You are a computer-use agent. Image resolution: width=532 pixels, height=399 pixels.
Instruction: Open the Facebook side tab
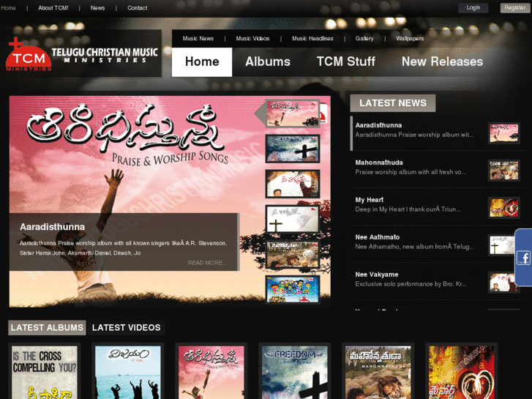pos(523,258)
